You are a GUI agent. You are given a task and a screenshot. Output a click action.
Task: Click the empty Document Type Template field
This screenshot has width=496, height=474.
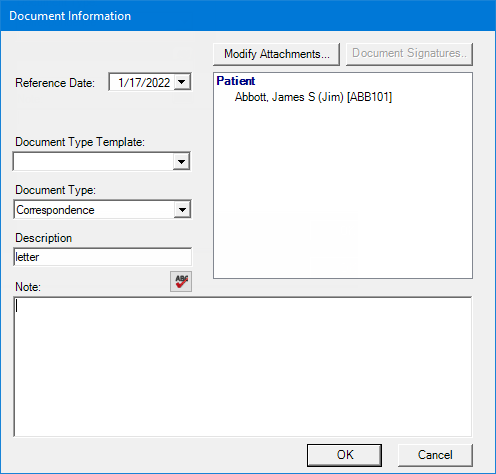93,162
